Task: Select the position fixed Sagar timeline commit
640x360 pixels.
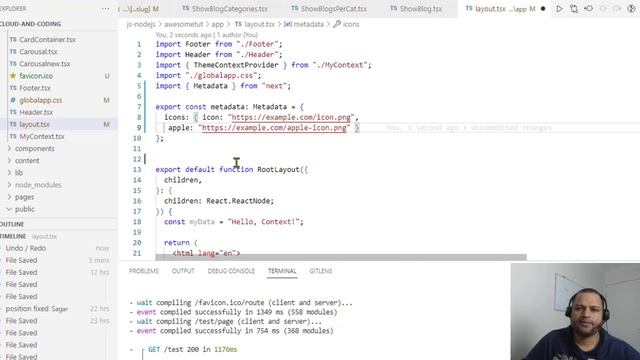Action: coord(37,309)
